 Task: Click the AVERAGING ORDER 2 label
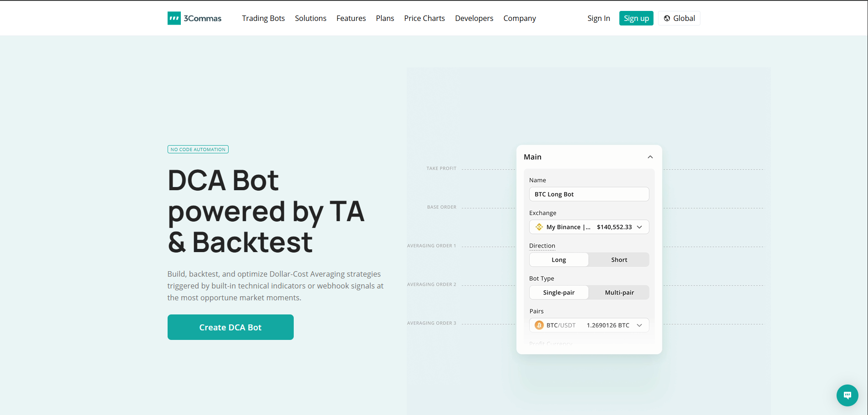pyautogui.click(x=432, y=284)
